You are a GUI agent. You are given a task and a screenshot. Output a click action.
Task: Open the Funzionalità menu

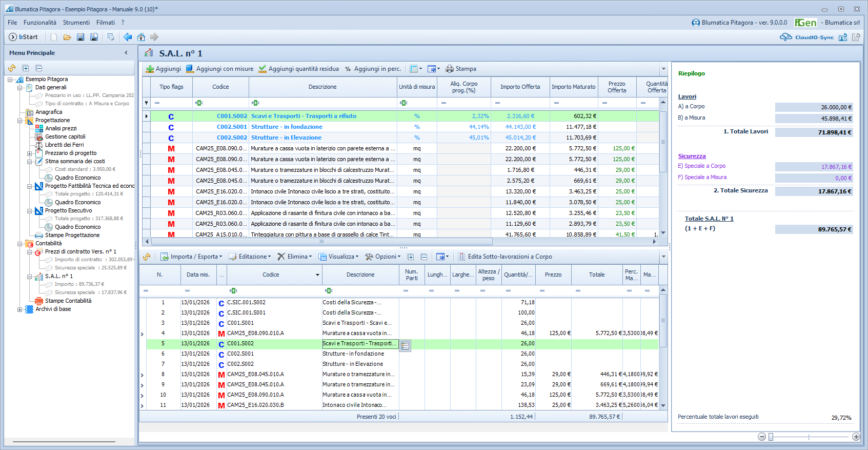coord(40,23)
